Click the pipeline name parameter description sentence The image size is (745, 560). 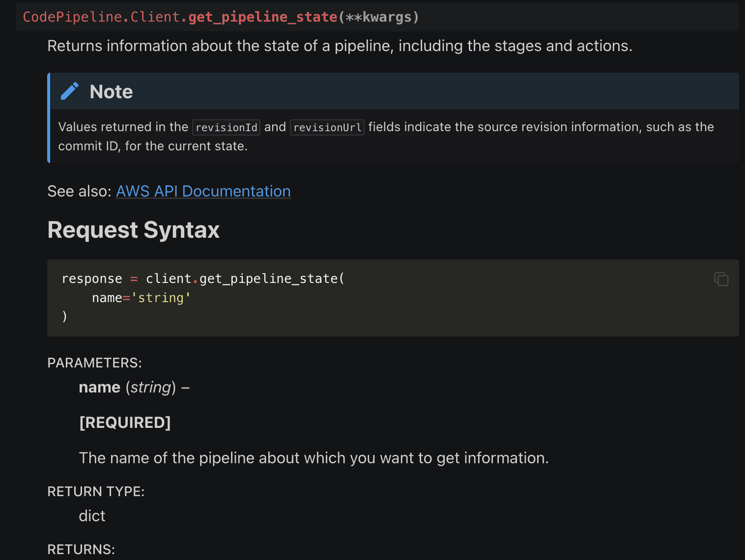pyautogui.click(x=314, y=458)
